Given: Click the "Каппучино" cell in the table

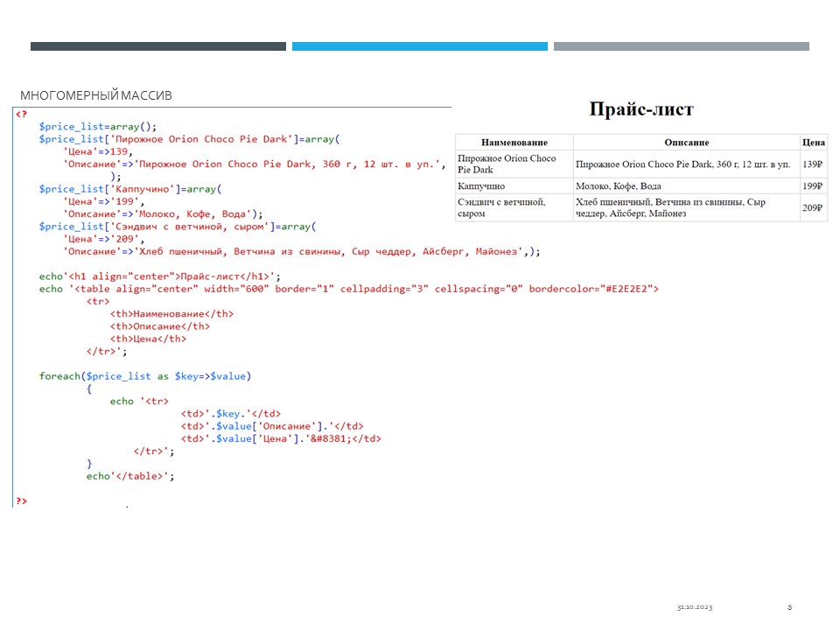Looking at the screenshot, I should click(x=481, y=186).
